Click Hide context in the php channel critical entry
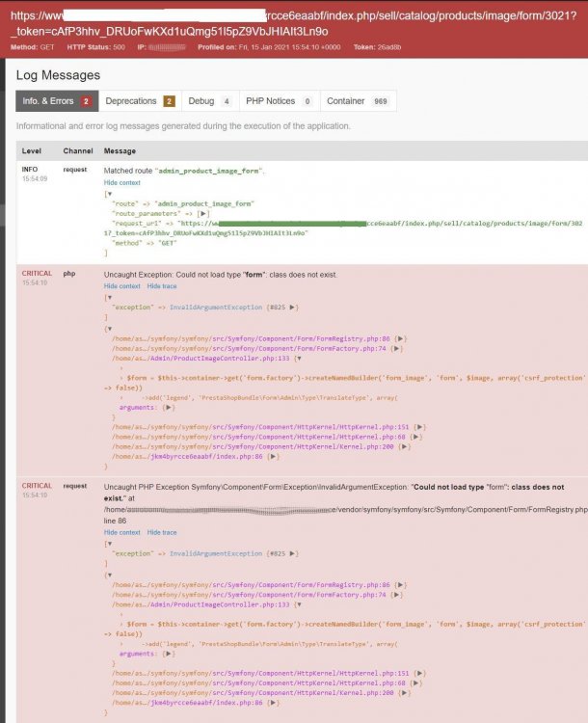This screenshot has height=723, width=588. 121,286
